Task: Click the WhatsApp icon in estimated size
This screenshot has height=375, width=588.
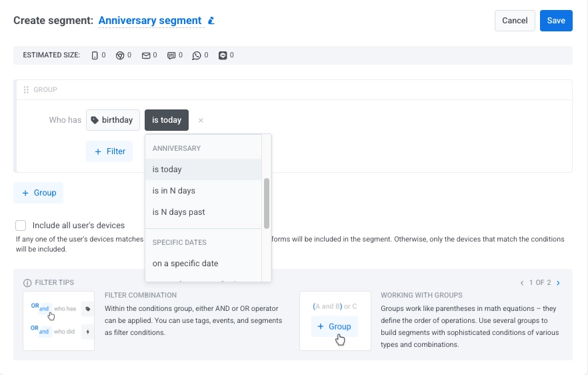Action: [197, 55]
